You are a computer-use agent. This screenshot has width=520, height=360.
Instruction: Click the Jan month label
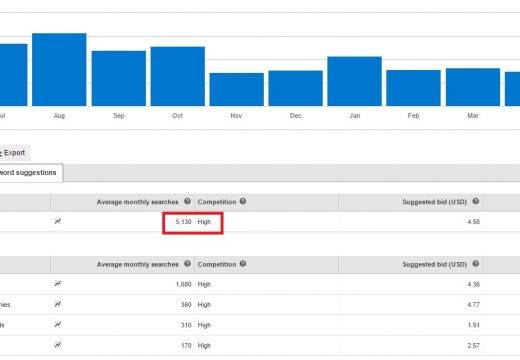355,115
